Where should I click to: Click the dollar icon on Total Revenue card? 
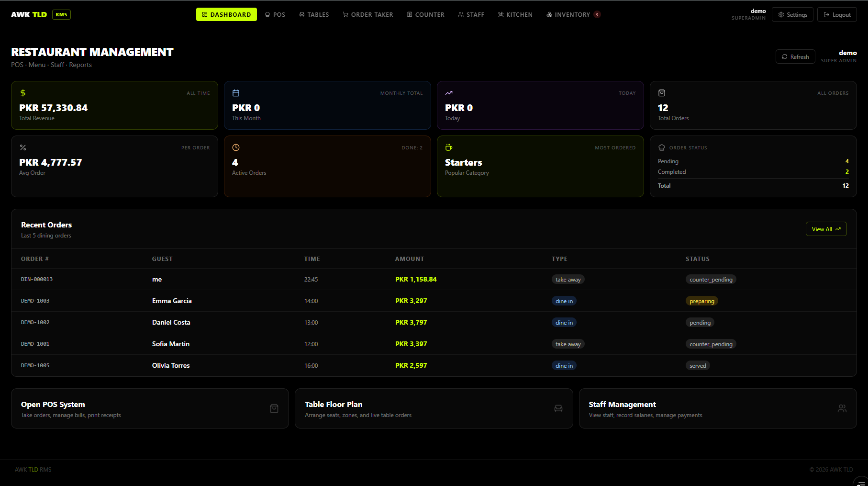click(23, 93)
